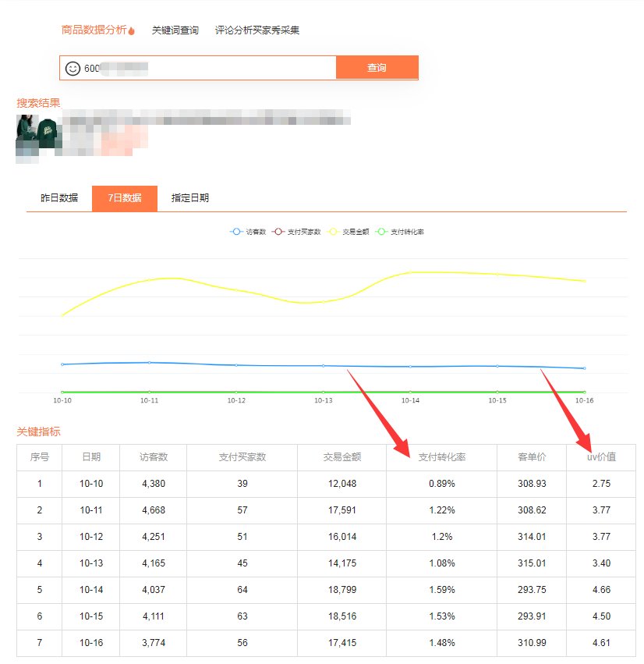Click the 支付转化率 table column header
The height and width of the screenshot is (664, 644).
pyautogui.click(x=441, y=457)
